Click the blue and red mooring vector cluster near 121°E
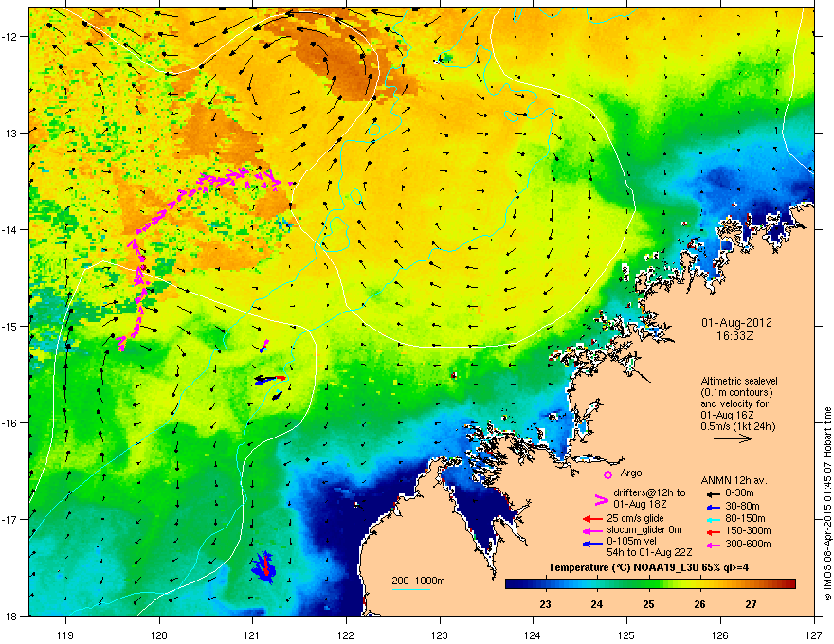 click(x=264, y=567)
